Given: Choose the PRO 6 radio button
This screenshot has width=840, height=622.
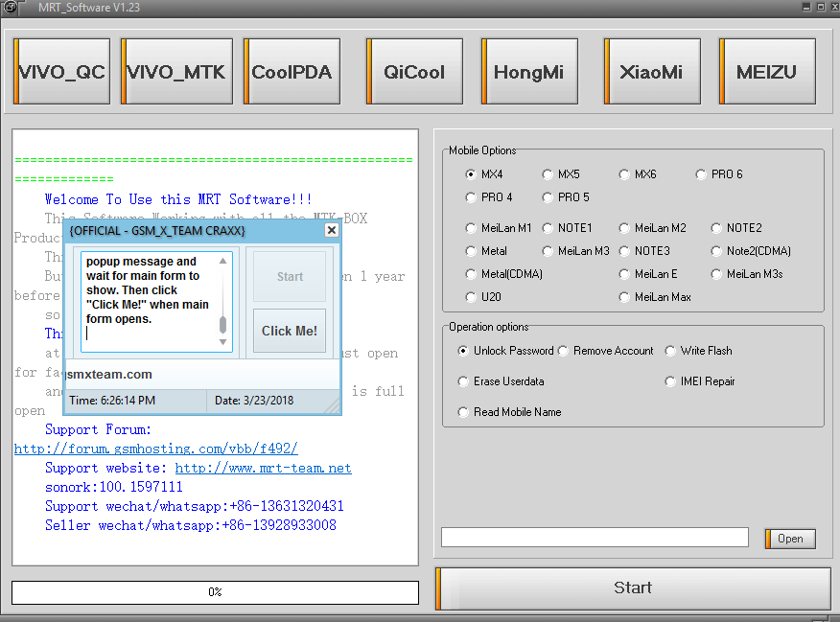Looking at the screenshot, I should pos(719,174).
